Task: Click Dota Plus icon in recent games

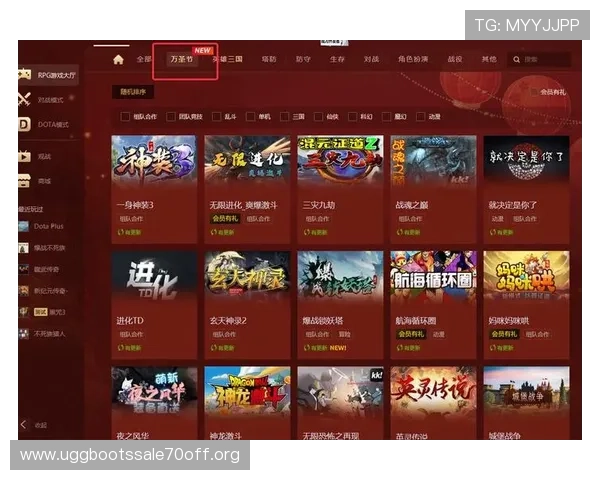Action: 25,227
